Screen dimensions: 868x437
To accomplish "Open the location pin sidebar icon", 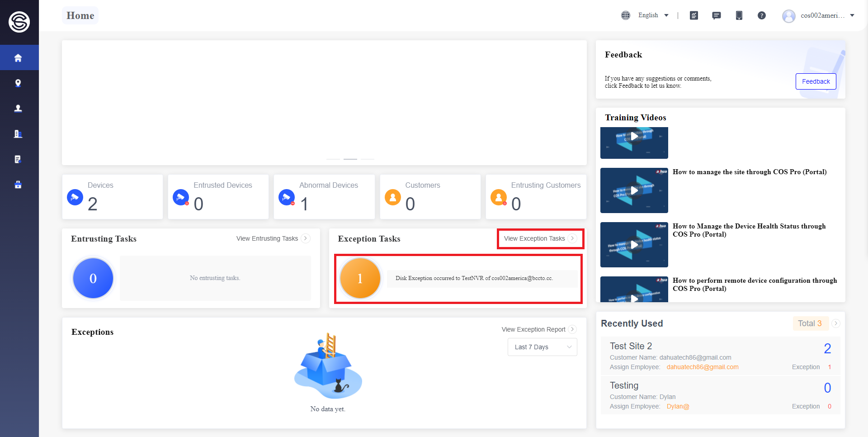I will pos(18,83).
